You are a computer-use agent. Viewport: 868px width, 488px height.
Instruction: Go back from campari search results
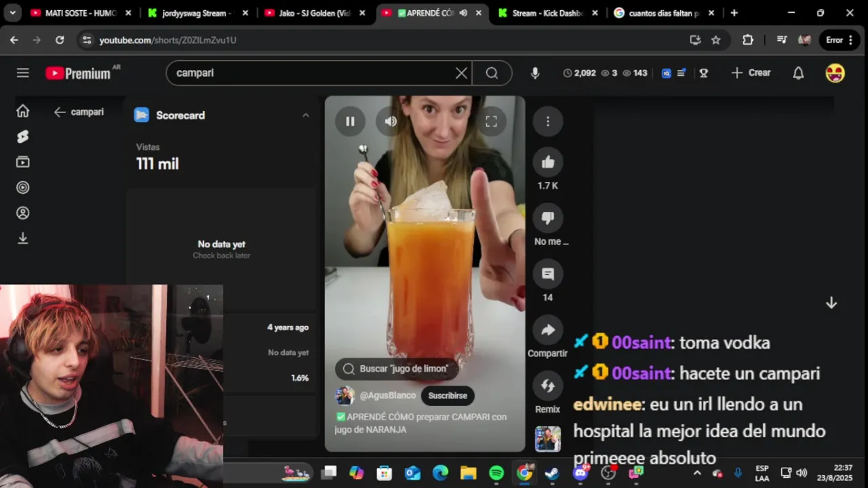point(60,112)
